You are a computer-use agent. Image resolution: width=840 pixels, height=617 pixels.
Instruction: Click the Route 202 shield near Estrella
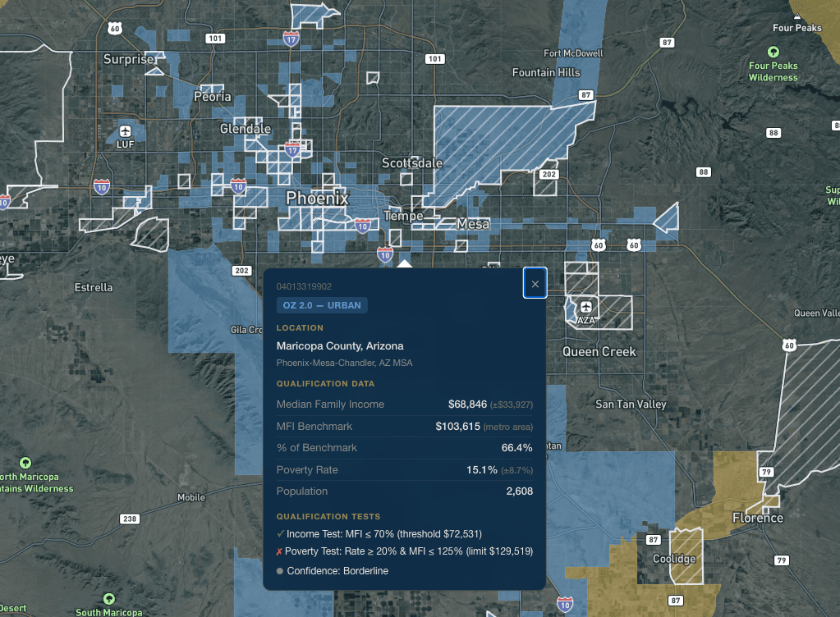(x=241, y=270)
